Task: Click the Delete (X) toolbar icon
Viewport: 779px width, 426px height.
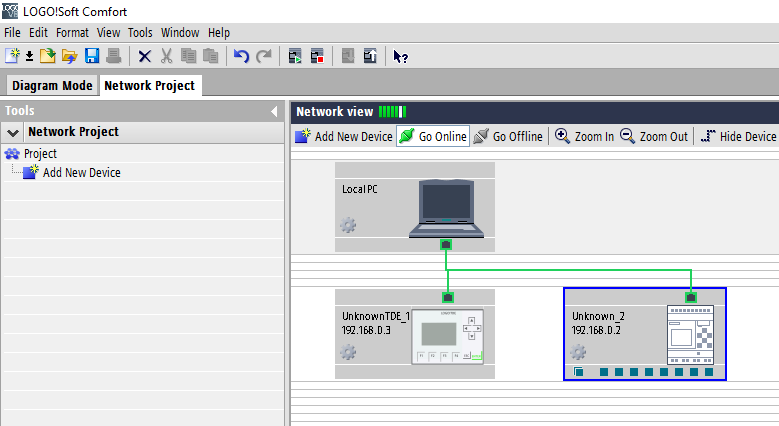Action: 145,56
